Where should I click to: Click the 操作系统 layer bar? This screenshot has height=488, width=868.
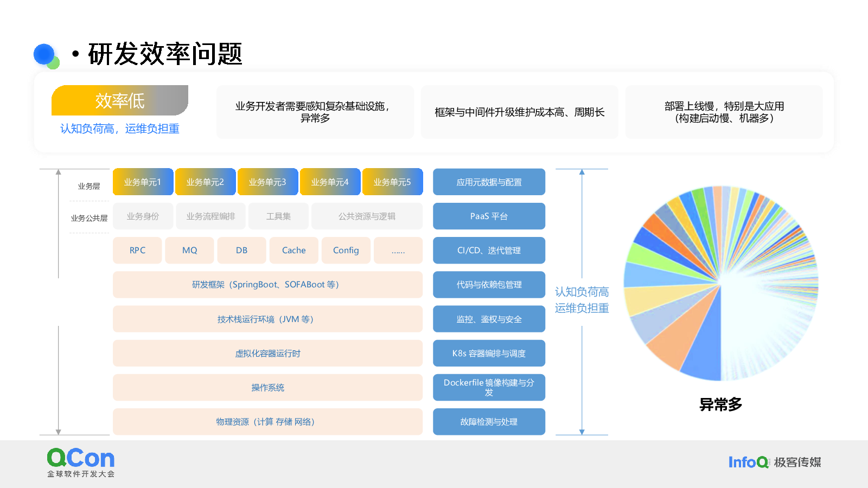click(267, 388)
